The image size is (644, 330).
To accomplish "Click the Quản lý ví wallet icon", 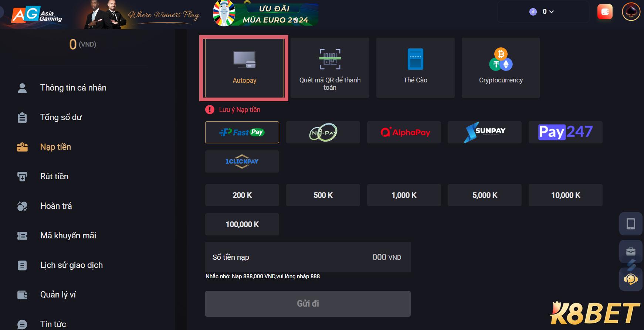I will (x=22, y=295).
